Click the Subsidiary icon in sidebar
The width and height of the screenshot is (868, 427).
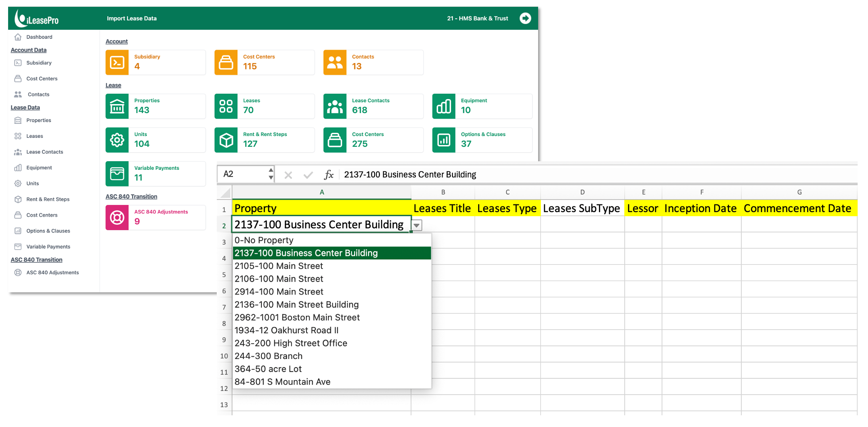coord(18,63)
